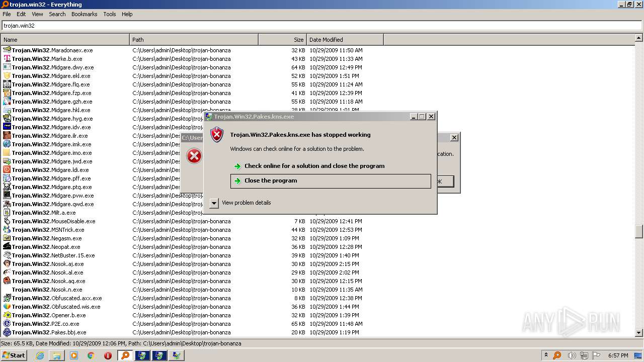
Task: Click the Trojan.Win32.P2E.co.exe Internet Explorer icon
Action: tap(7, 324)
